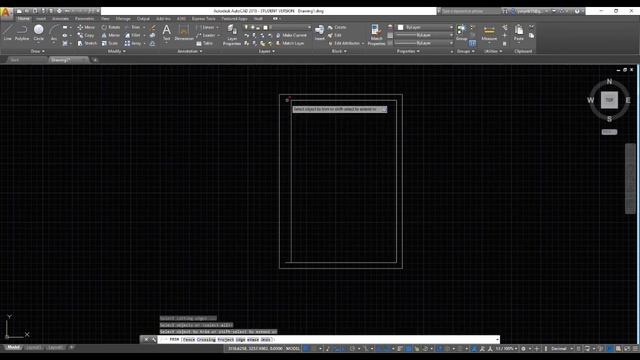This screenshot has height=360, width=640.
Task: Open the Parametric ribbon tab
Action: tap(84, 19)
